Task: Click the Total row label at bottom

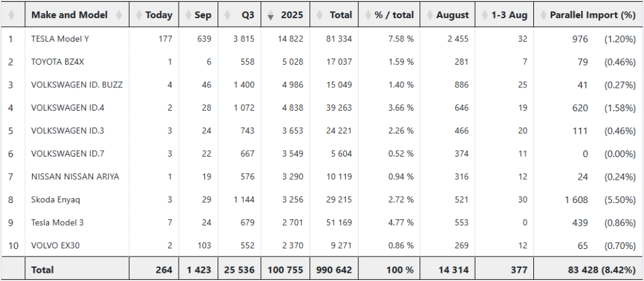Action: [x=42, y=270]
